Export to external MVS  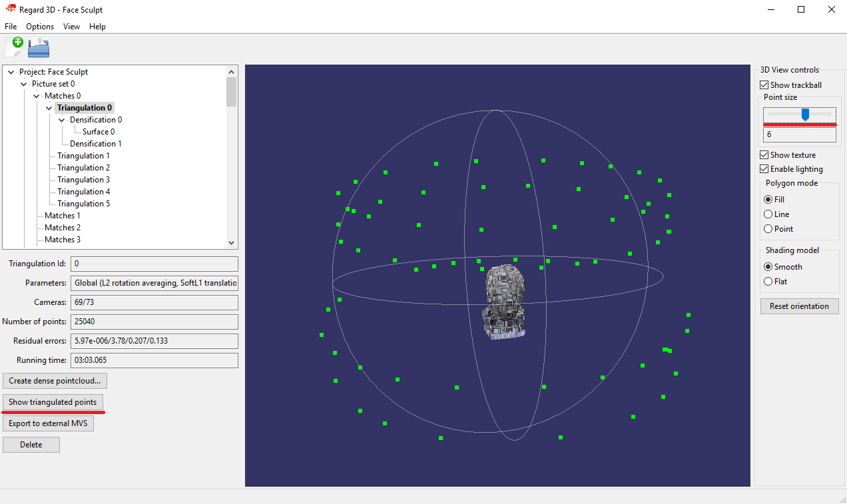pos(48,423)
